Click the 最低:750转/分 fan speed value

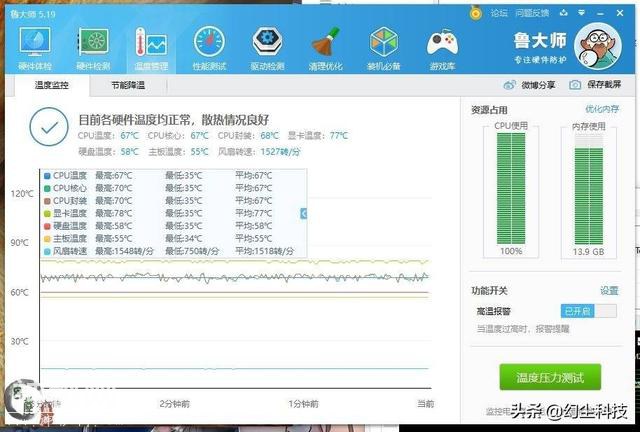(x=192, y=251)
